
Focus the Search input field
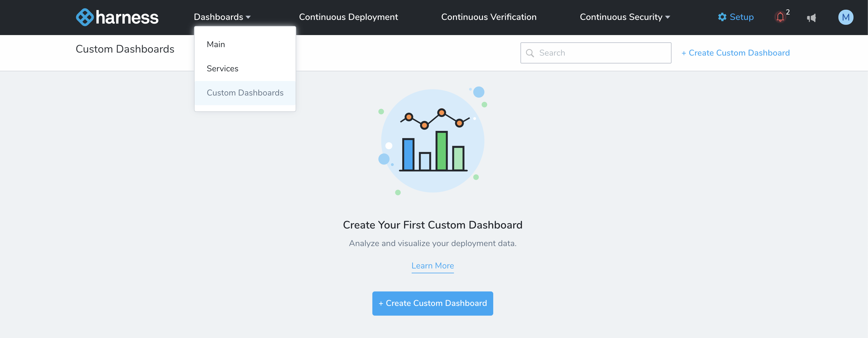(x=595, y=53)
